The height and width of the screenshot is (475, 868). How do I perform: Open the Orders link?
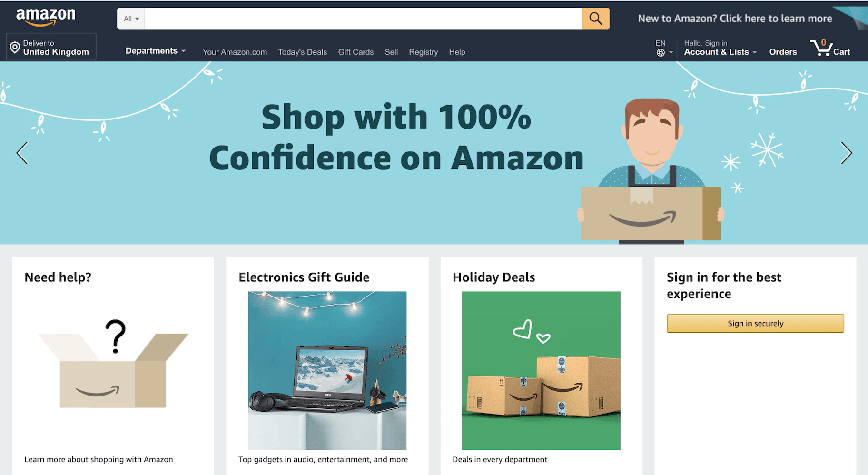783,52
